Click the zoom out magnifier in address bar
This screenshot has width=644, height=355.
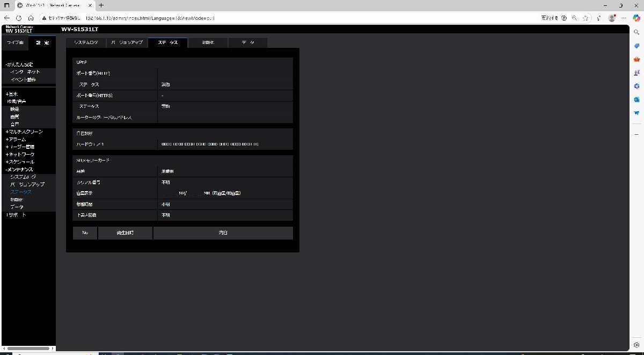[575, 17]
